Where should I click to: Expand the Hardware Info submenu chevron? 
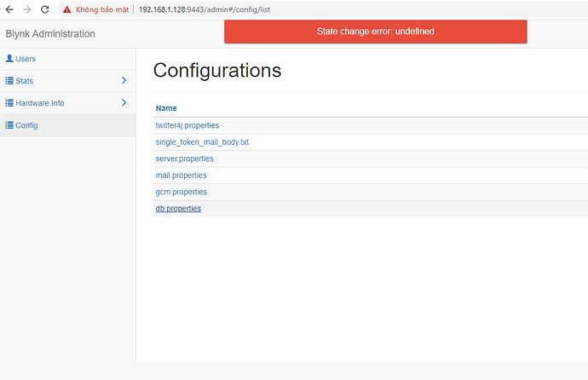click(124, 103)
